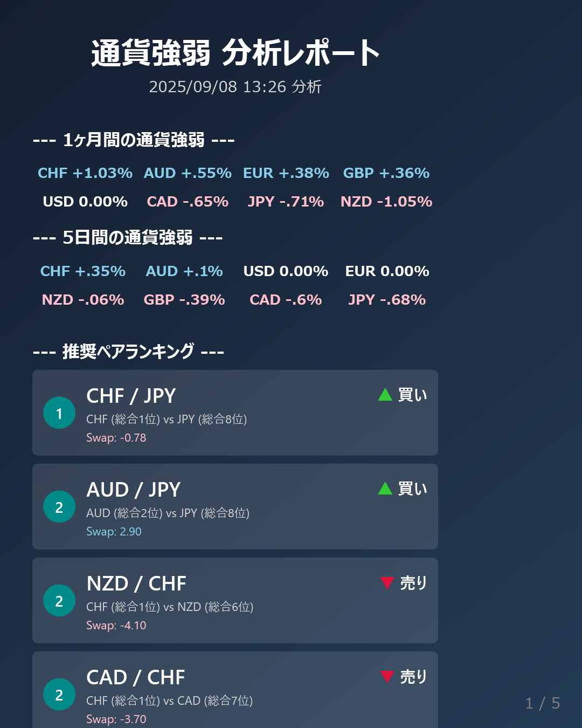
Task: Click rank 2 badge beside AUD / JPY
Action: 59,507
